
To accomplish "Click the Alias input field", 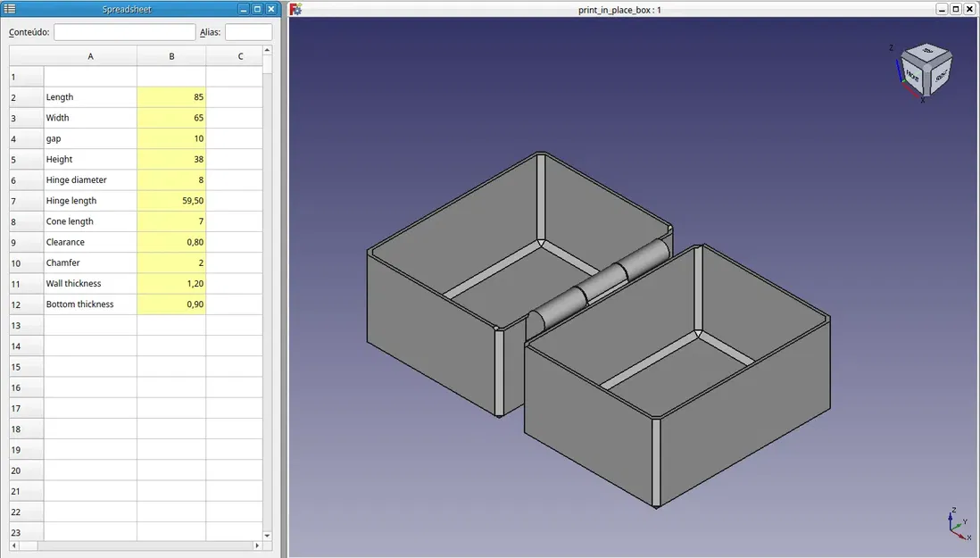I will [248, 32].
